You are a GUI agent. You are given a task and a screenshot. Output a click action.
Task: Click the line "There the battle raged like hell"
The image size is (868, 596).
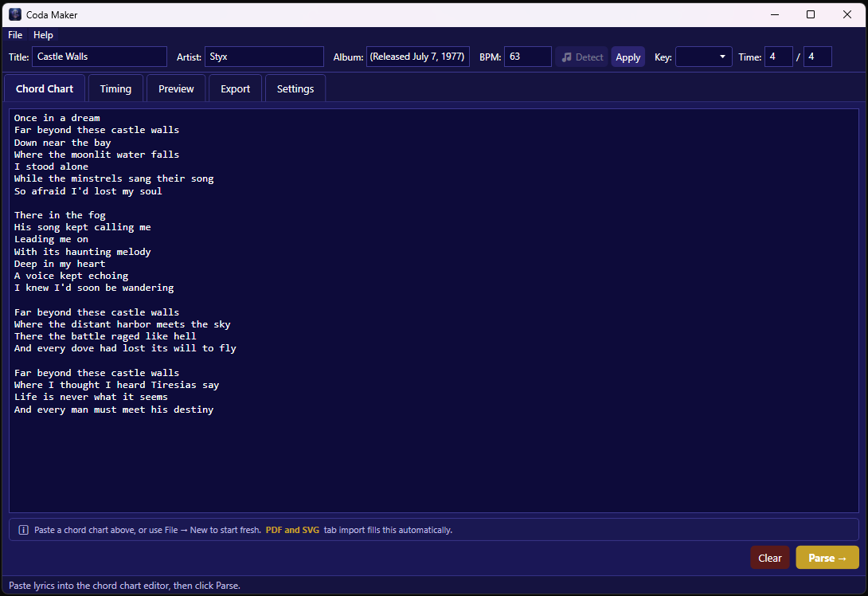105,336
